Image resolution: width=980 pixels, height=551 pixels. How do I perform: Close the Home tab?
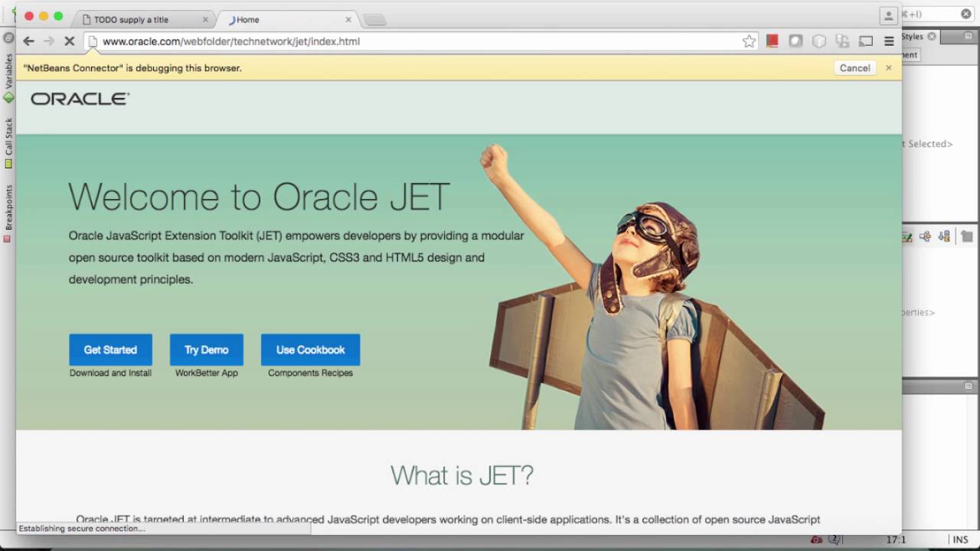(348, 20)
